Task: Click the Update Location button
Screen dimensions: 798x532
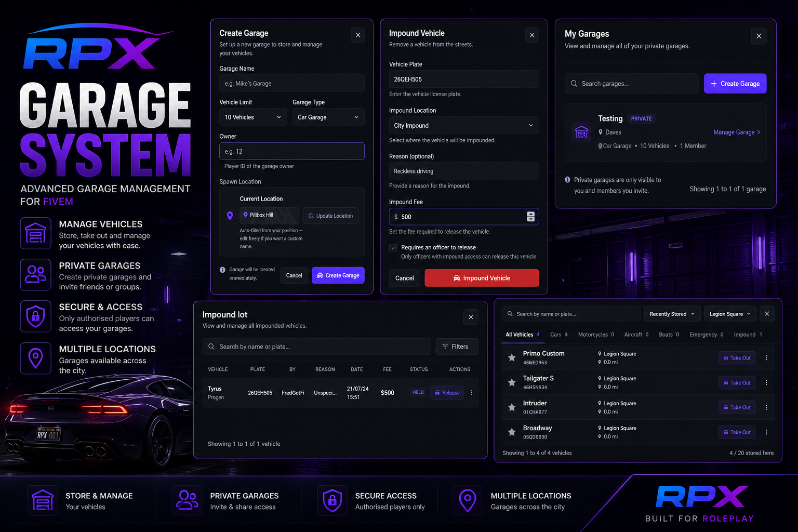Action: point(330,216)
